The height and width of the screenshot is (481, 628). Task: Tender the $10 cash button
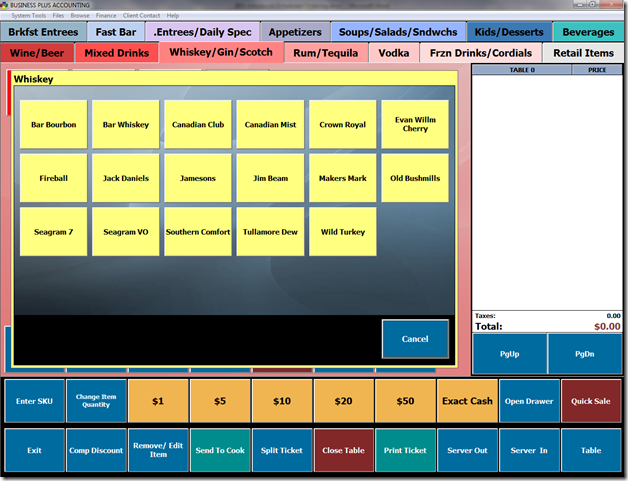click(282, 401)
